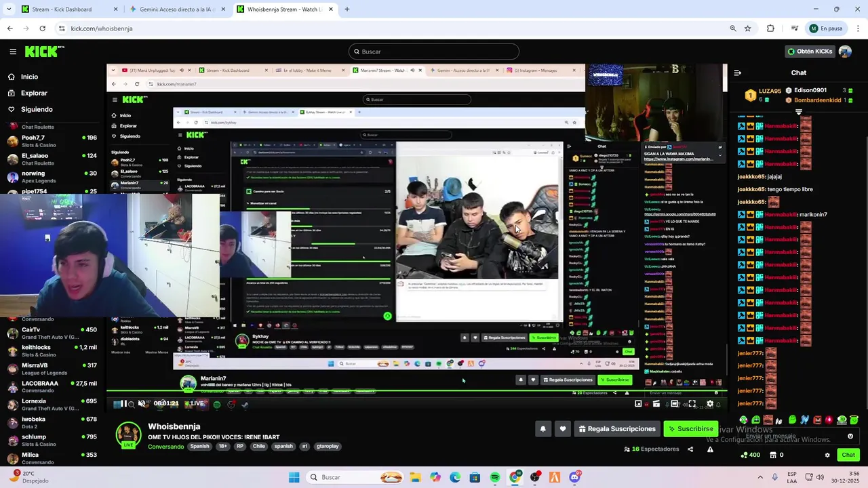Open Chrome profile En pausa
Viewport: 868px width, 488px height.
pos(826,28)
